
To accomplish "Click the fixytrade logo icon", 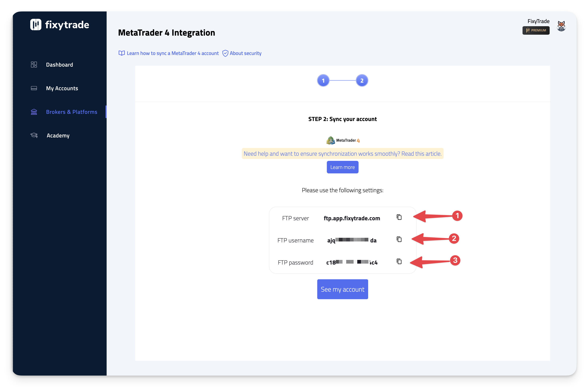I will pos(36,25).
